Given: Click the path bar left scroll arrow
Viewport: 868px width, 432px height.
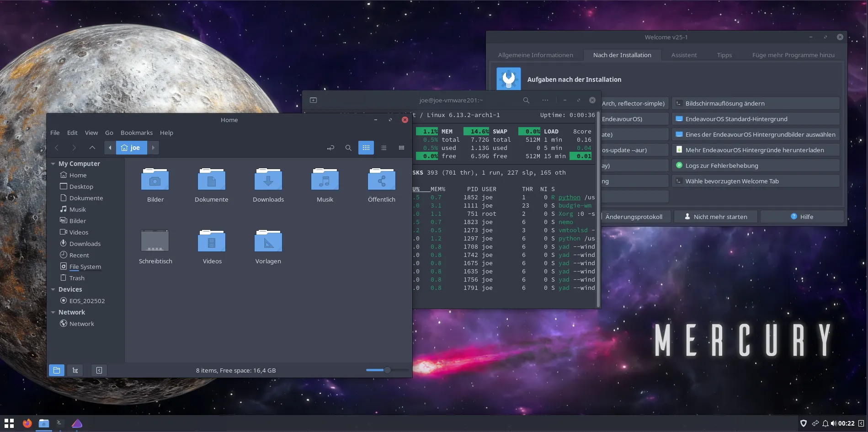Looking at the screenshot, I should click(x=110, y=148).
